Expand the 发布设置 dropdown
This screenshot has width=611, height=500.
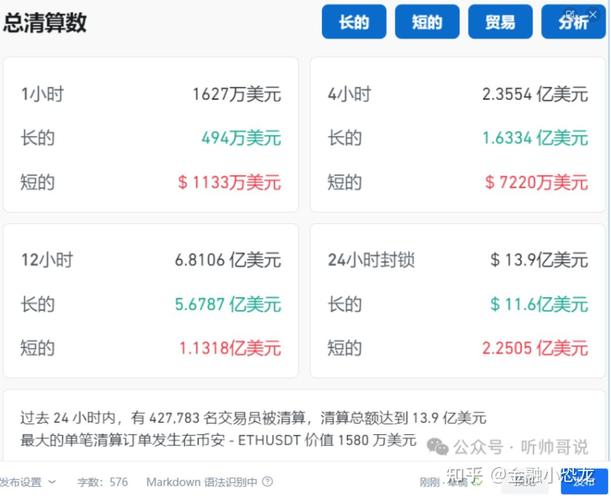(x=27, y=482)
